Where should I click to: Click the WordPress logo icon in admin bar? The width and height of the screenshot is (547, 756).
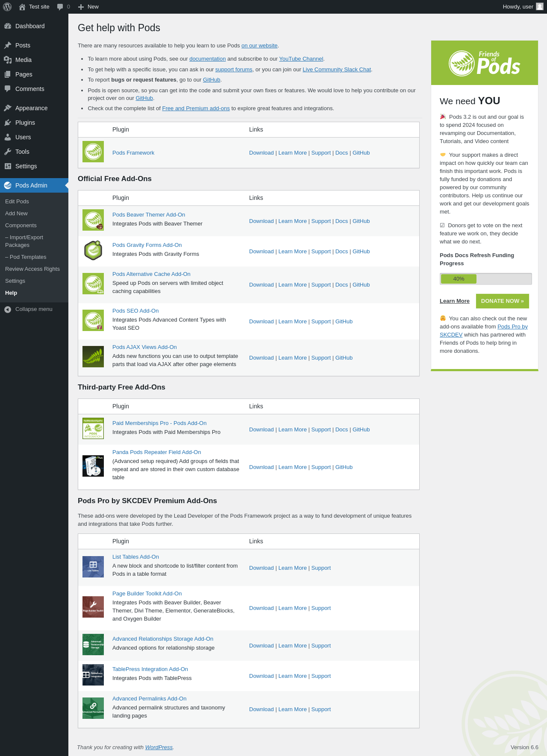tap(7, 7)
